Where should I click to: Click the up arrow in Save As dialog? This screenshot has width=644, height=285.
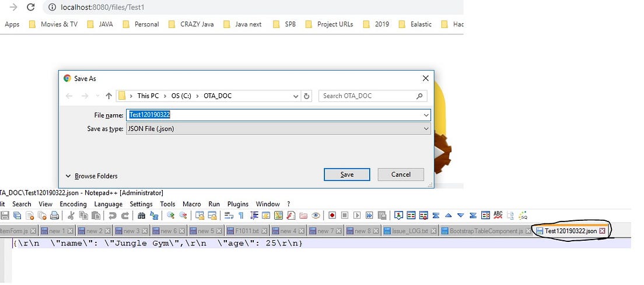pos(108,96)
